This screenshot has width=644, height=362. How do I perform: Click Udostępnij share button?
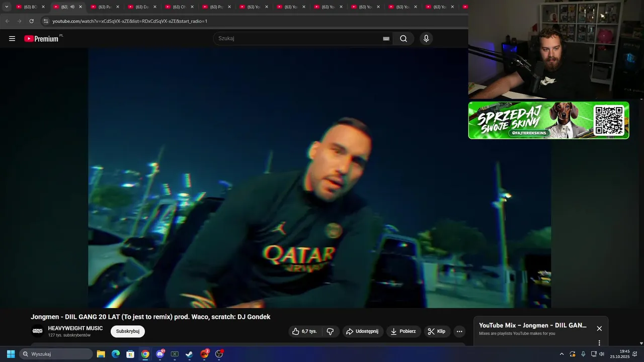363,331
